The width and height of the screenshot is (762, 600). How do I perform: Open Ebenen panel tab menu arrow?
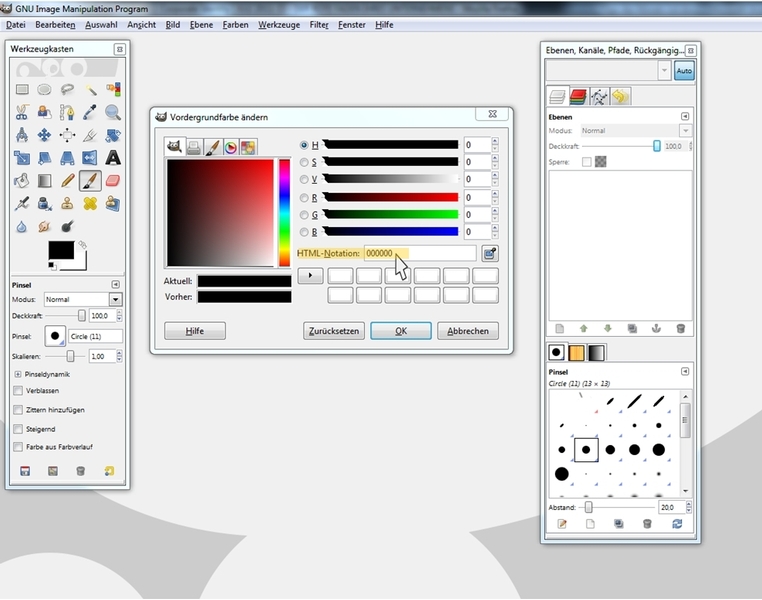(685, 117)
